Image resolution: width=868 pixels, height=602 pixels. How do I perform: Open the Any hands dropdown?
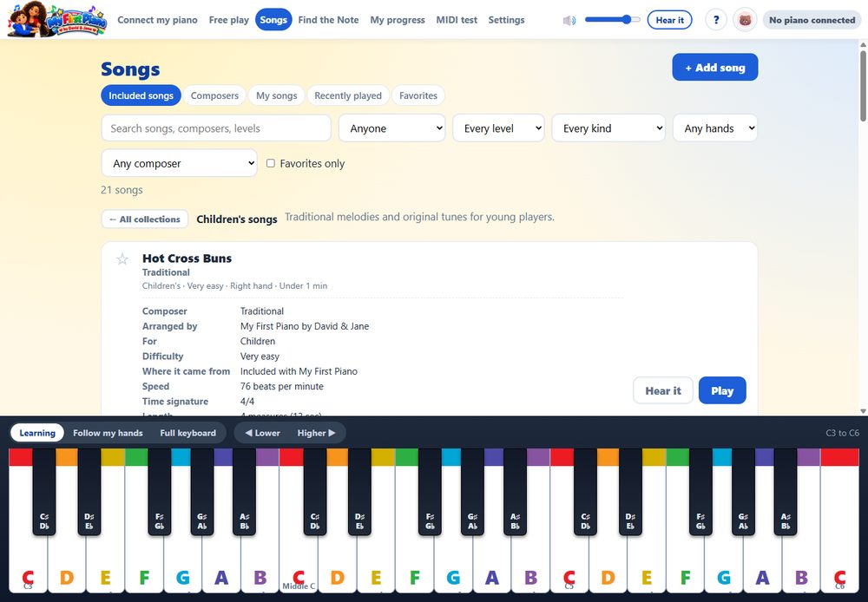(715, 128)
